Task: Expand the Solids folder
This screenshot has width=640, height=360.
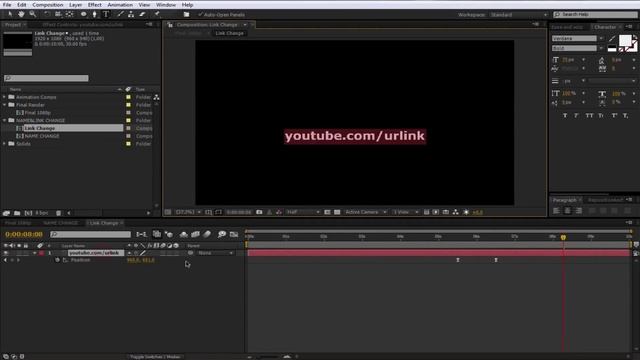Action: click(x=4, y=144)
